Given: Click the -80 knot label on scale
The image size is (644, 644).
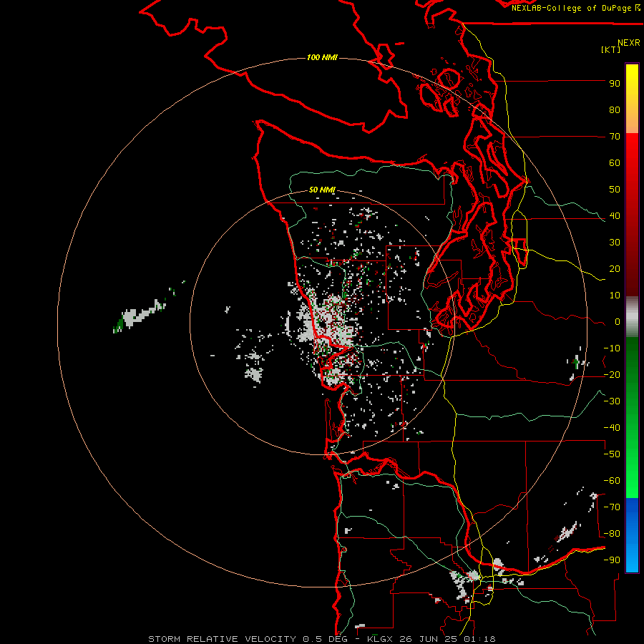Looking at the screenshot, I should [x=612, y=534].
